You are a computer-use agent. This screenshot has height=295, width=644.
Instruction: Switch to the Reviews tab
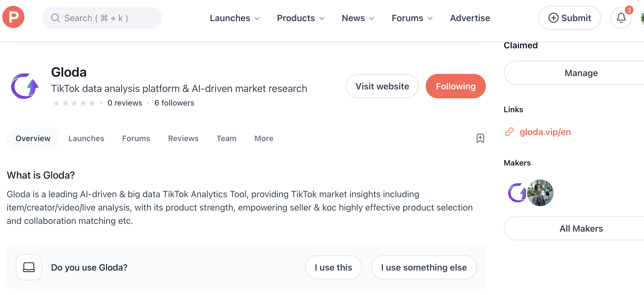point(183,138)
